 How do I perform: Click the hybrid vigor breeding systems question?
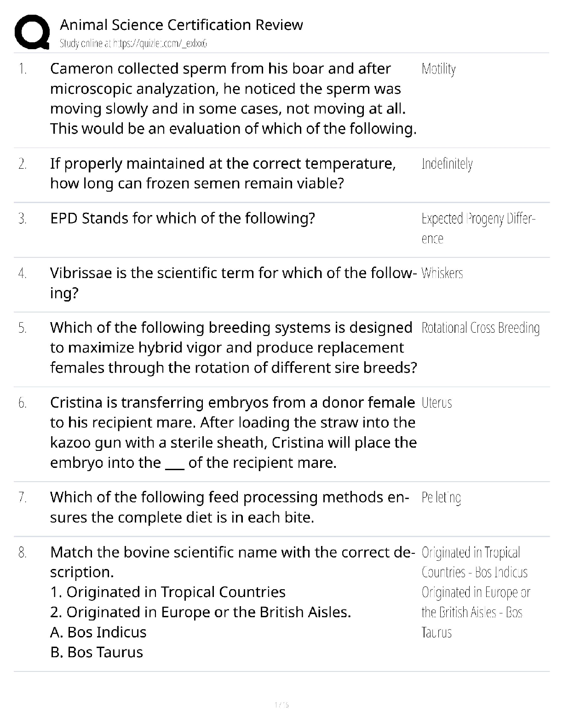point(233,347)
